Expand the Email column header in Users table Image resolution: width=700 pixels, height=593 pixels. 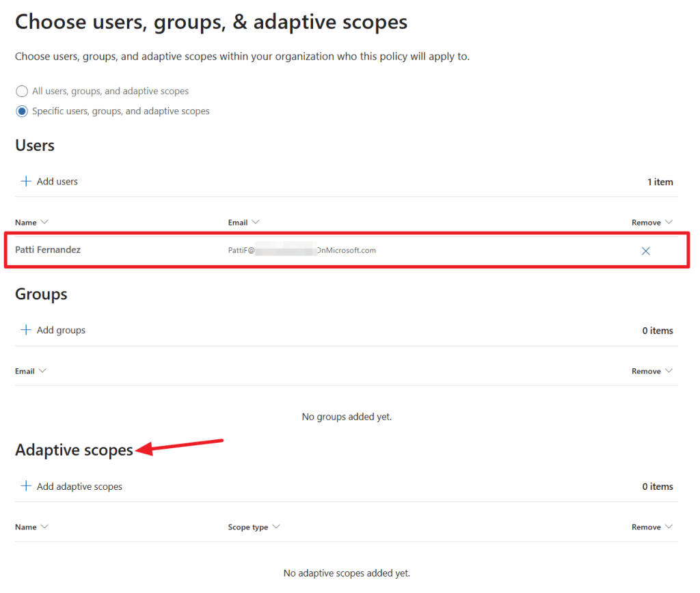256,222
